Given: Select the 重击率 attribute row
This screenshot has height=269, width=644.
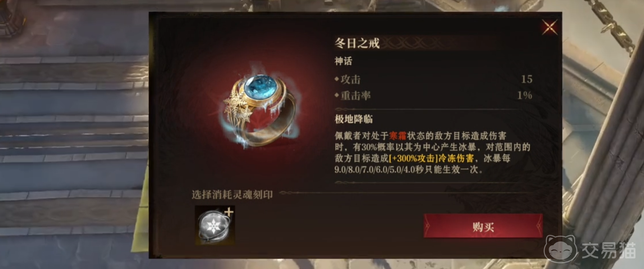Looking at the screenshot, I should point(433,96).
